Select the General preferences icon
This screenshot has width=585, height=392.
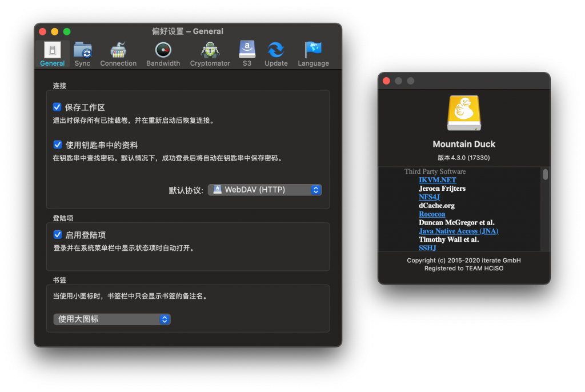pyautogui.click(x=52, y=54)
